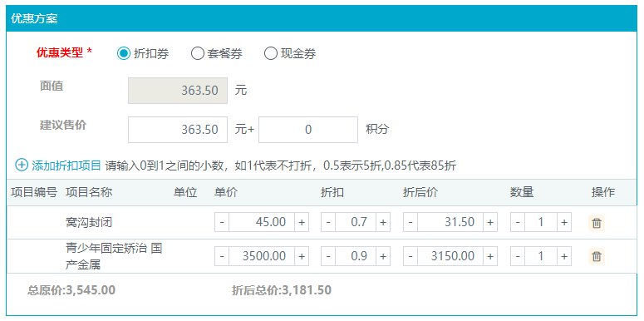This screenshot has height=321, width=644.
Task: Increase 单价 for 窝沟封闭
Action: 302,222
